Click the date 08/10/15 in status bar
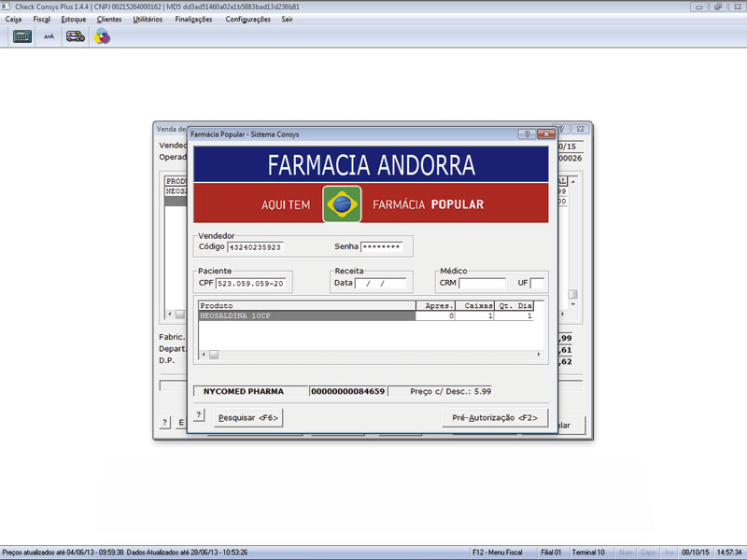 coord(695,553)
